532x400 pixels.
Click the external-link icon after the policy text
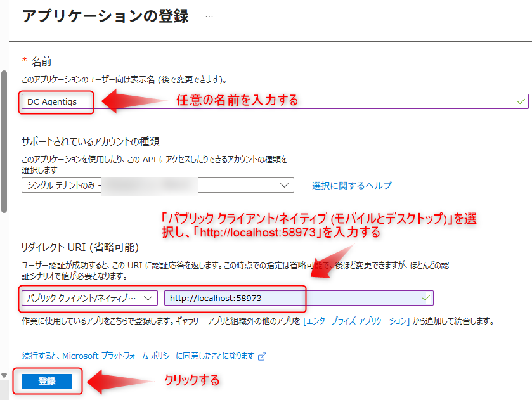coord(263,356)
